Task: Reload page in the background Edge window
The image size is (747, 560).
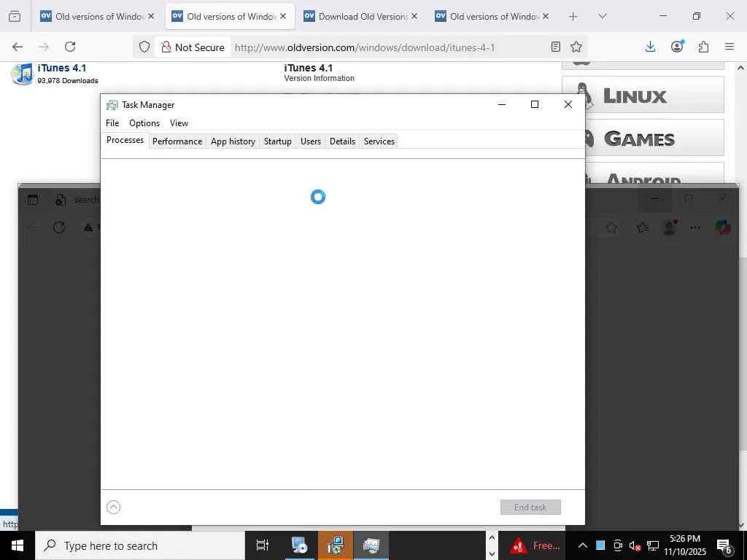Action: point(59,227)
